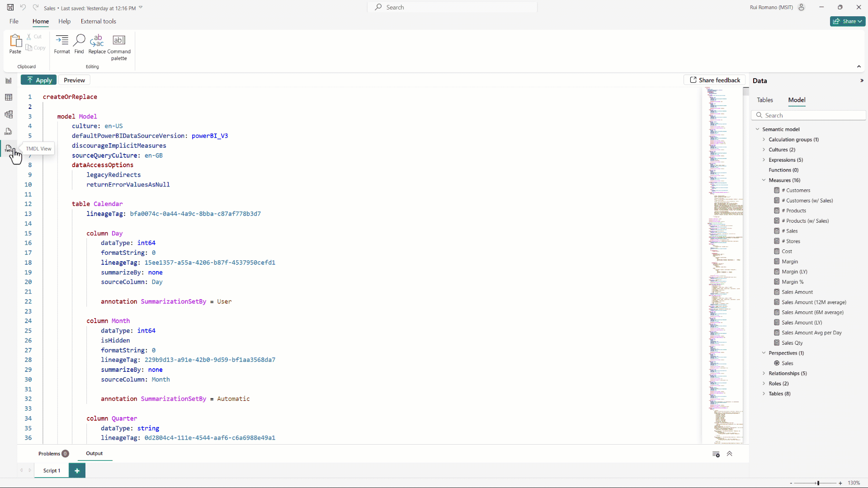The image size is (868, 488).
Task: Open DAX query view in sidebar
Action: tap(9, 131)
